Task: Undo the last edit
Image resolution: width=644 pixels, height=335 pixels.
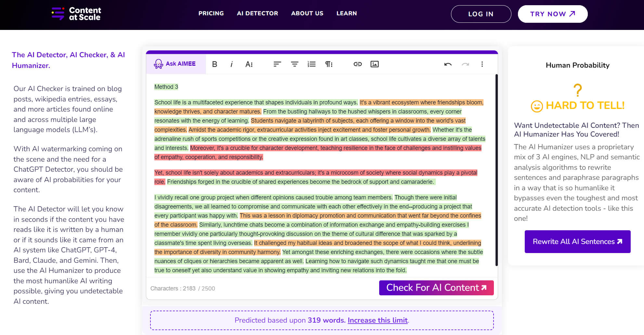Action: (x=448, y=64)
